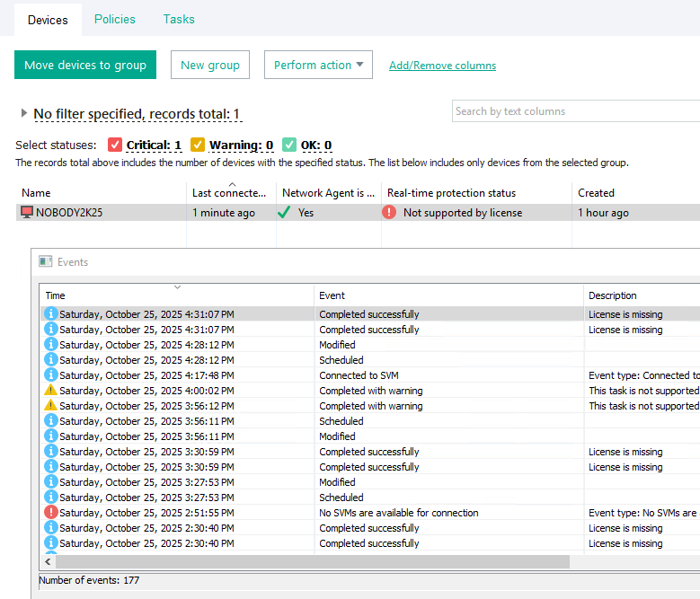Click the Search by text columns field
The height and width of the screenshot is (599, 700).
(575, 111)
